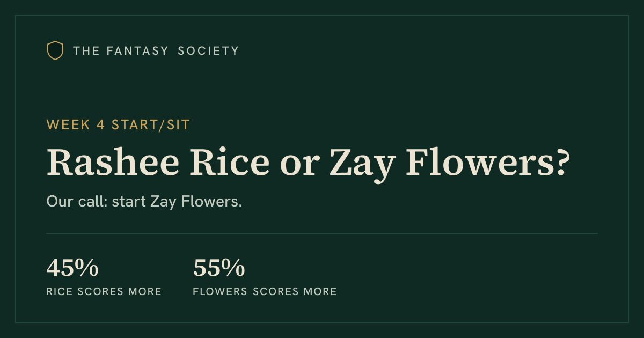The width and height of the screenshot is (644, 338).
Task: Click "START/SIT" in the gold label
Action: [x=150, y=125]
